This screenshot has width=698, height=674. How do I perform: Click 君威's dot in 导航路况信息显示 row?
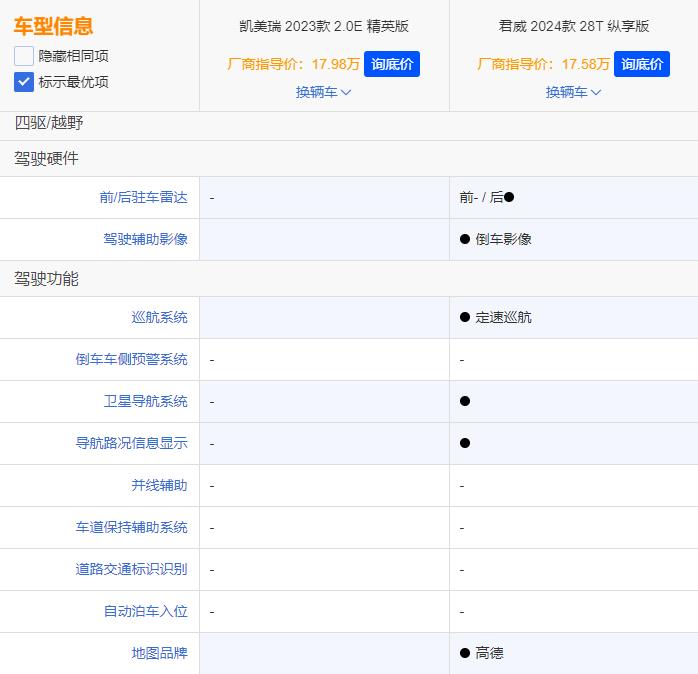(x=465, y=443)
